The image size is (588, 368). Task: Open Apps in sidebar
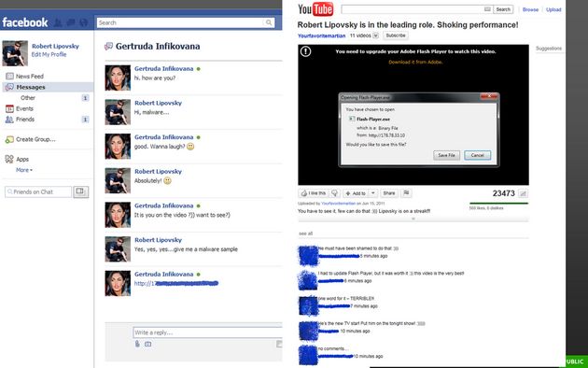22,160
